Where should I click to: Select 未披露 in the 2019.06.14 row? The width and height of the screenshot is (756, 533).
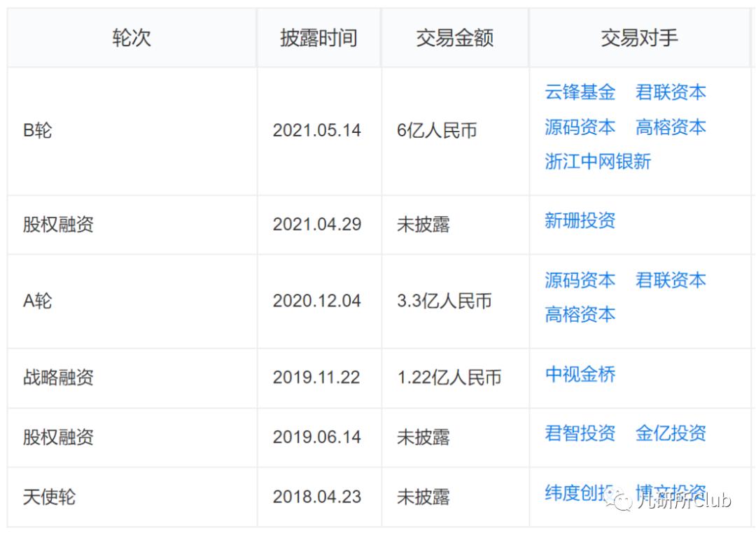tap(423, 437)
